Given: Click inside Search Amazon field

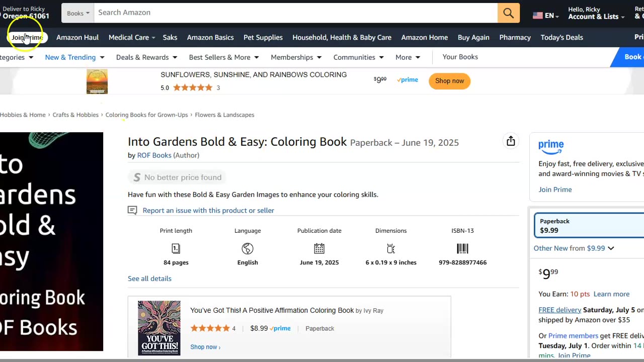Looking at the screenshot, I should click(x=295, y=13).
